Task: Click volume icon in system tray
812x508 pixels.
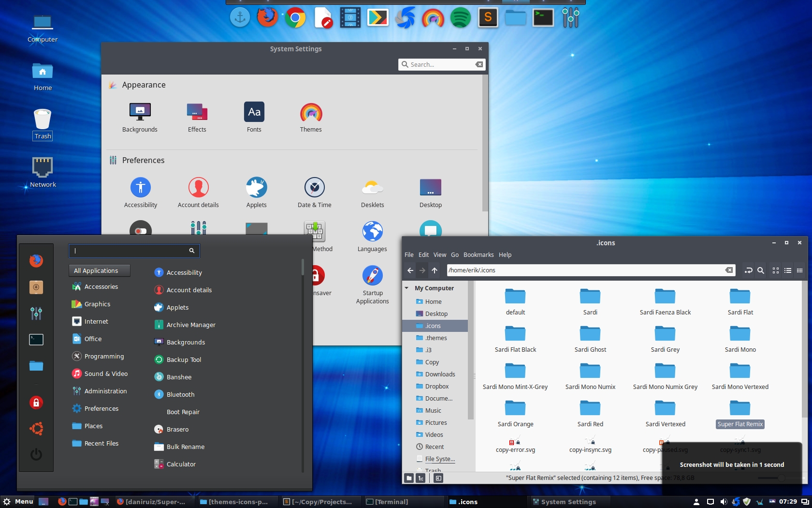Action: pos(724,502)
